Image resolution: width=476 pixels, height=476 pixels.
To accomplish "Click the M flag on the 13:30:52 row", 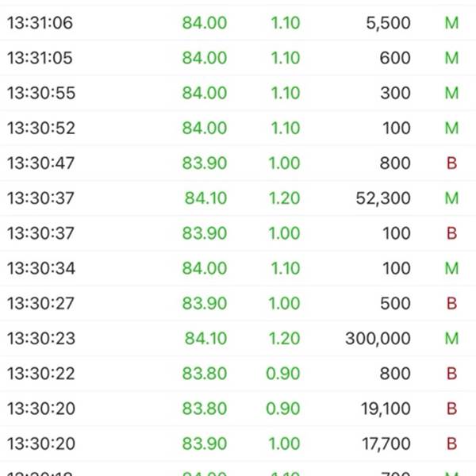I will (x=451, y=128).
